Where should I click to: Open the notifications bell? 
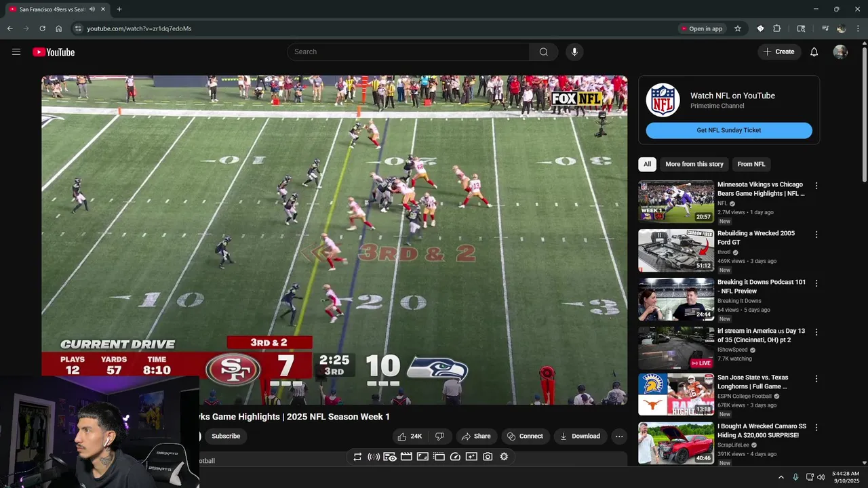(814, 52)
